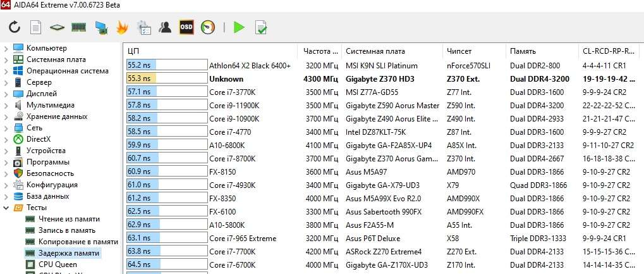The width and height of the screenshot is (644, 274).
Task: Open the preferences checklist toolbar icon
Action: tap(143, 28)
